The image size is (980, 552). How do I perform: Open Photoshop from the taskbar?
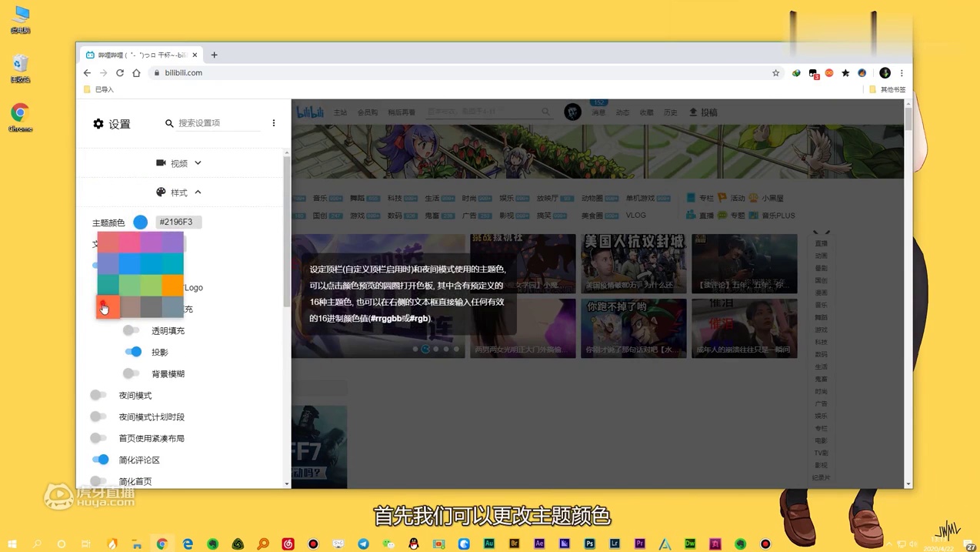589,544
